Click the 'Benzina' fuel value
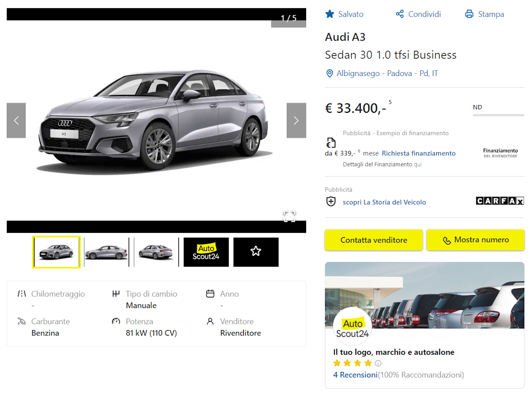Image resolution: width=532 pixels, height=394 pixels. coord(45,333)
